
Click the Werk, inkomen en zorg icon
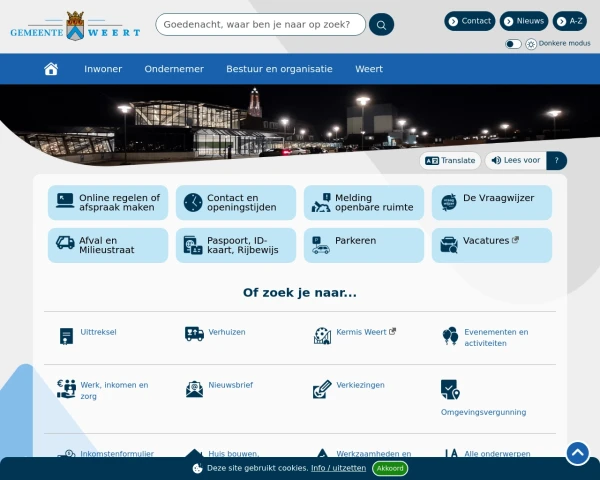(x=66, y=389)
